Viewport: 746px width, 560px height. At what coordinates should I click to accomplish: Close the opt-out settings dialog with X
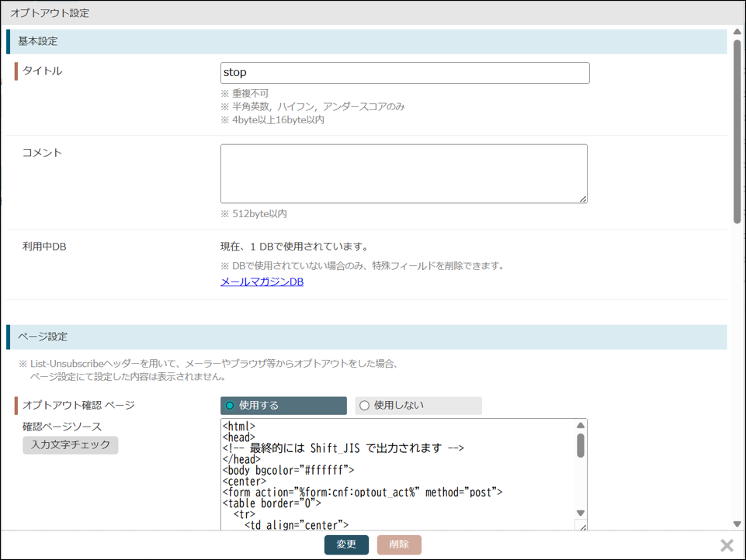tap(727, 545)
